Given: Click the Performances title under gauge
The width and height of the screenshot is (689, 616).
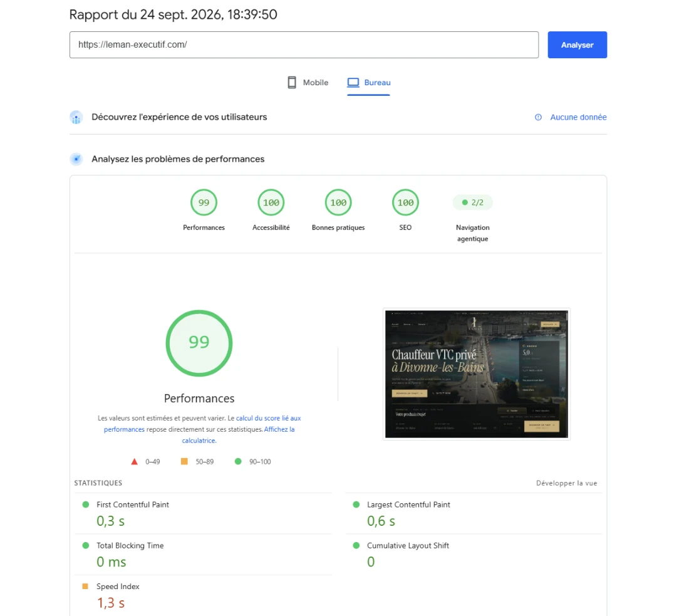Looking at the screenshot, I should 199,399.
